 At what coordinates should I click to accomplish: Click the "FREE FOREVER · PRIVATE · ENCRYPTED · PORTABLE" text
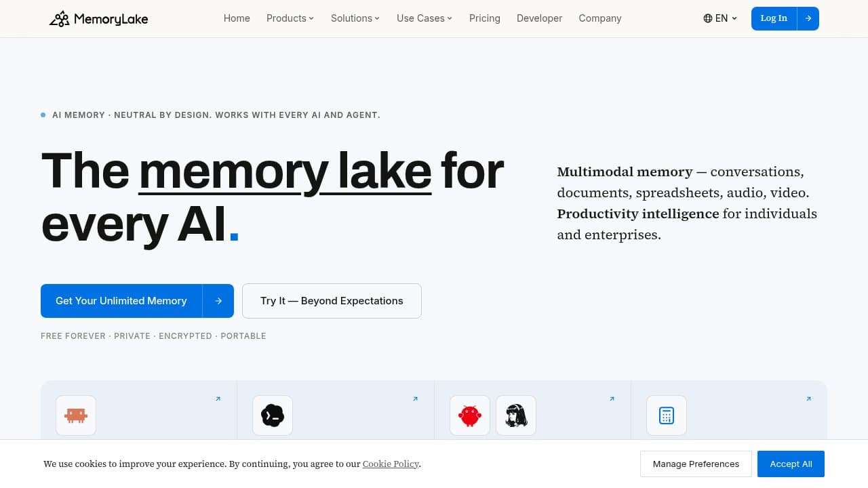click(153, 336)
